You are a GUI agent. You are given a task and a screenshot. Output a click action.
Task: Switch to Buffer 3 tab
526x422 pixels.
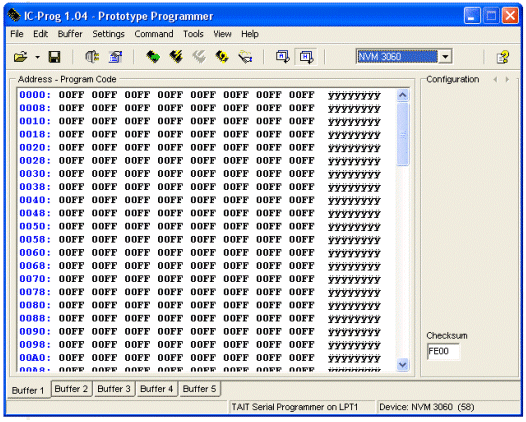[x=114, y=389]
